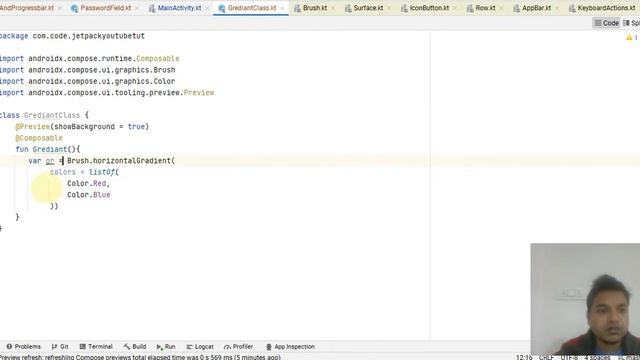Switch to the AppBar.kt editor tab
The image size is (640, 360).
point(536,8)
